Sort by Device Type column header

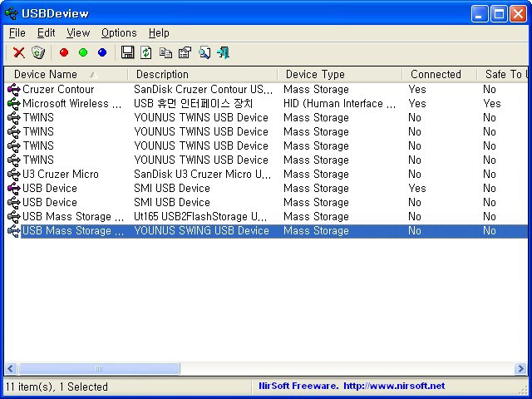pos(315,74)
